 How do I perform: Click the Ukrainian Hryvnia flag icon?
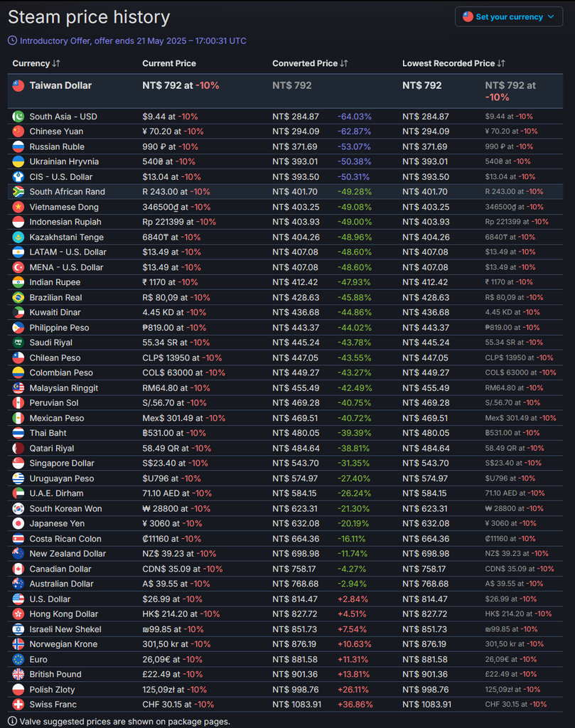click(x=18, y=161)
